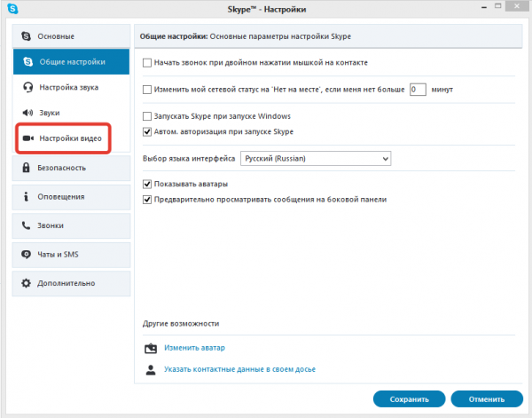Click the padlock icon beside Безопасность
The image size is (532, 418).
click(x=26, y=168)
